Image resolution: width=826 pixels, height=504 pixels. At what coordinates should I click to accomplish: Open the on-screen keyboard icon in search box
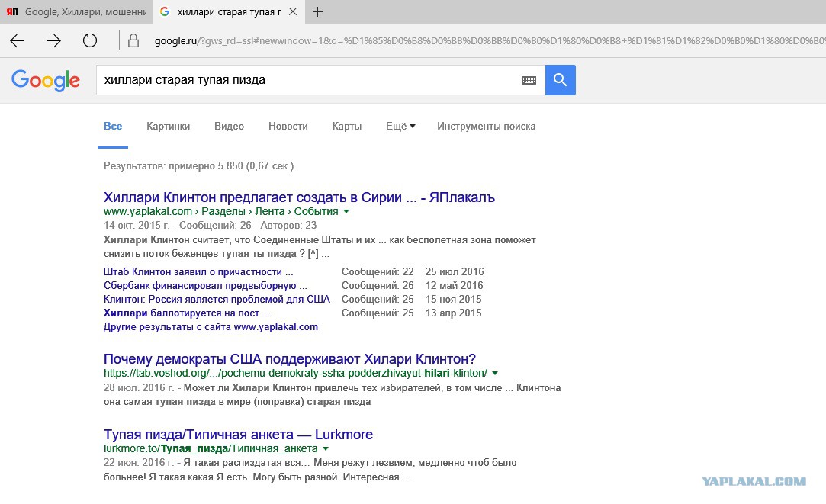coord(529,80)
